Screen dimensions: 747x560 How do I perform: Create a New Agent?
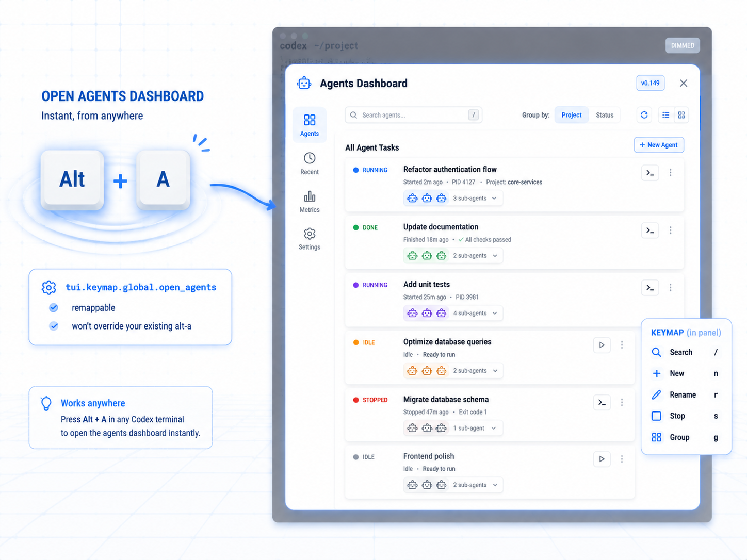pyautogui.click(x=659, y=145)
